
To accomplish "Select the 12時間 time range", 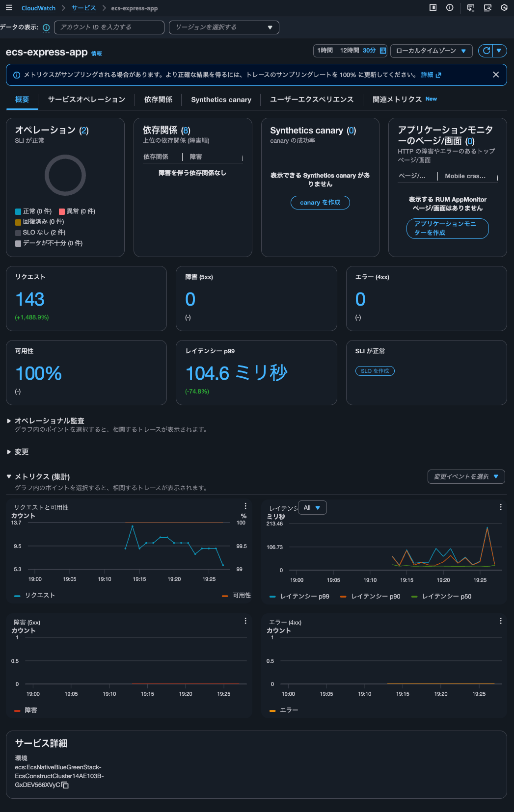I will 350,51.
